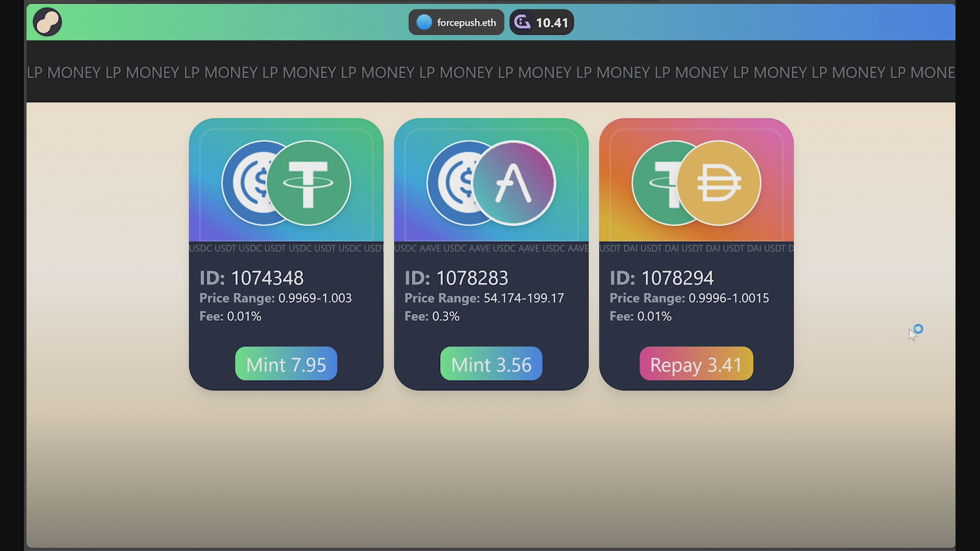Image resolution: width=980 pixels, height=551 pixels.
Task: Click Fee: 0.3% on the USDC AAVE card
Action: click(432, 316)
